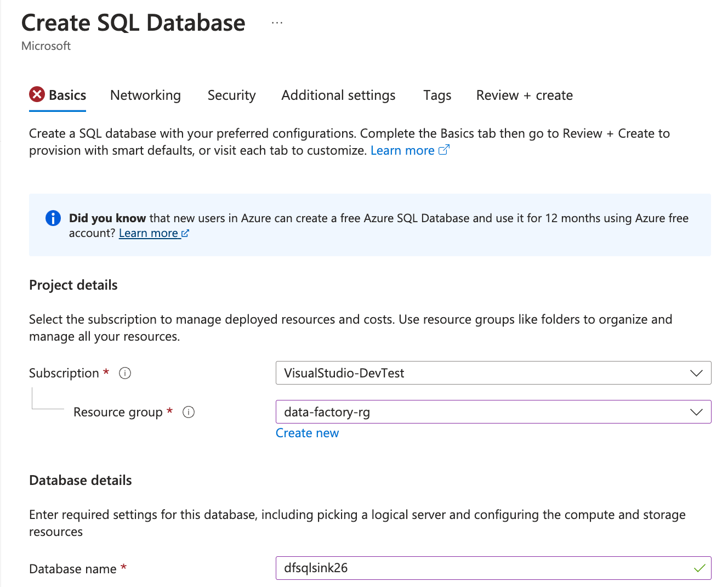
Task: Go to the Additional settings tab
Action: point(338,95)
